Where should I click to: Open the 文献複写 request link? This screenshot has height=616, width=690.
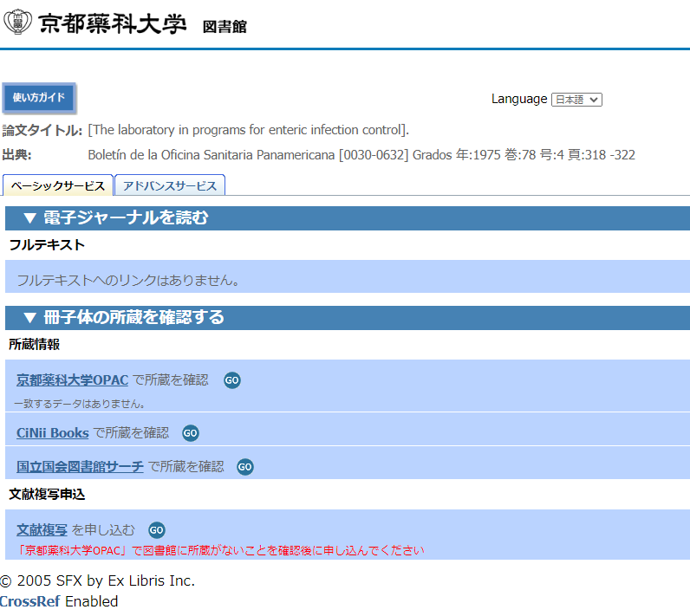tap(42, 530)
